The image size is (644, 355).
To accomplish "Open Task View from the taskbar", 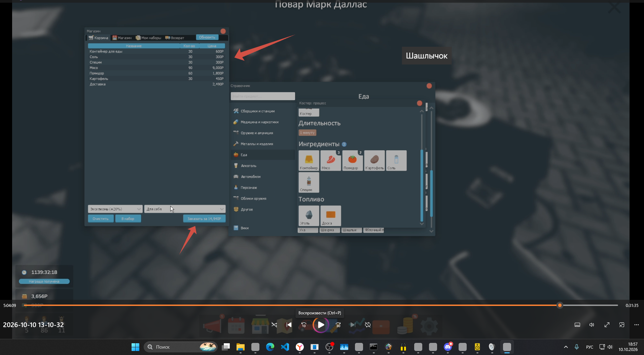I will point(226,347).
